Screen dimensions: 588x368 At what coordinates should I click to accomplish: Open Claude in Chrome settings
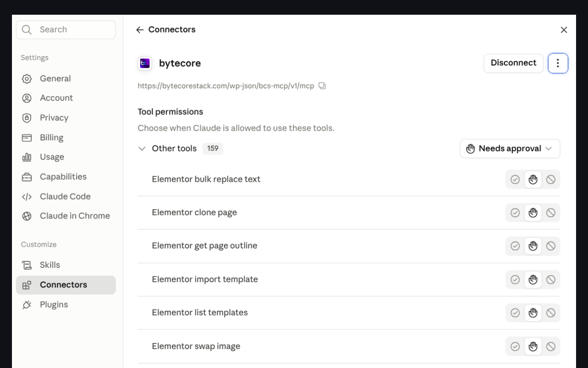coord(66,216)
